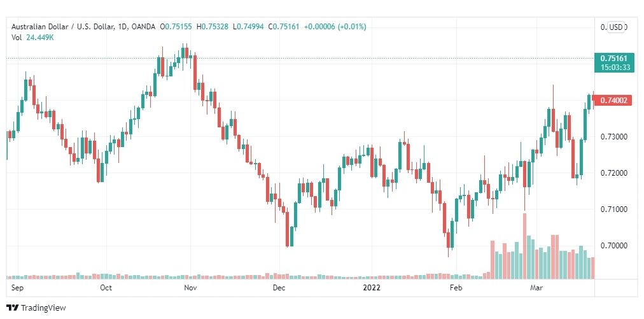Click the Sep label on the time axis
644x319 pixels.
point(17,288)
